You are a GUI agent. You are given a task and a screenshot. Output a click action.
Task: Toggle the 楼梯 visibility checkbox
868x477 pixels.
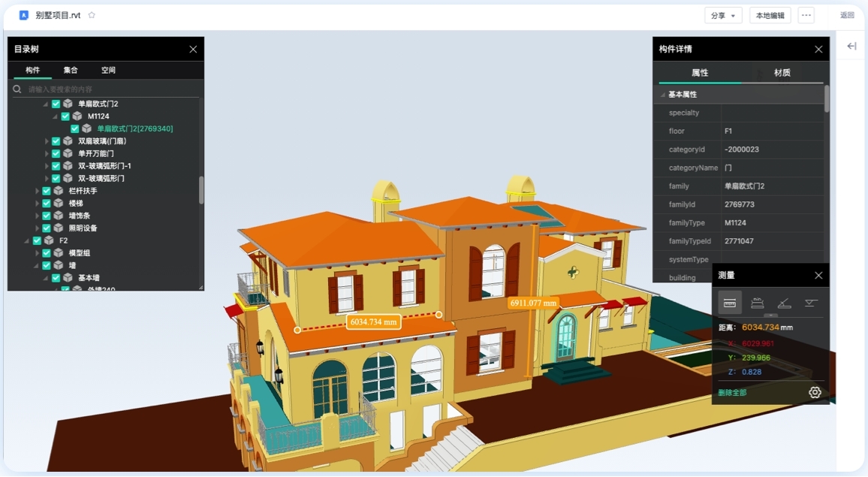pyautogui.click(x=47, y=204)
